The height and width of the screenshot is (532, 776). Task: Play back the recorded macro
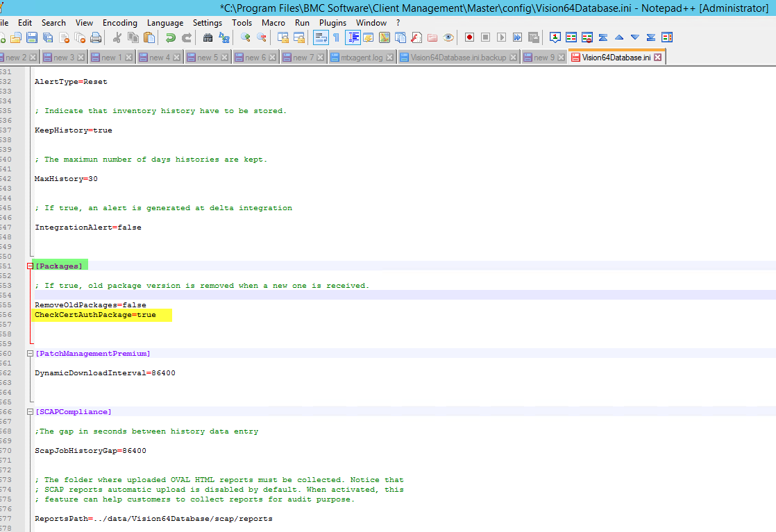coord(501,37)
